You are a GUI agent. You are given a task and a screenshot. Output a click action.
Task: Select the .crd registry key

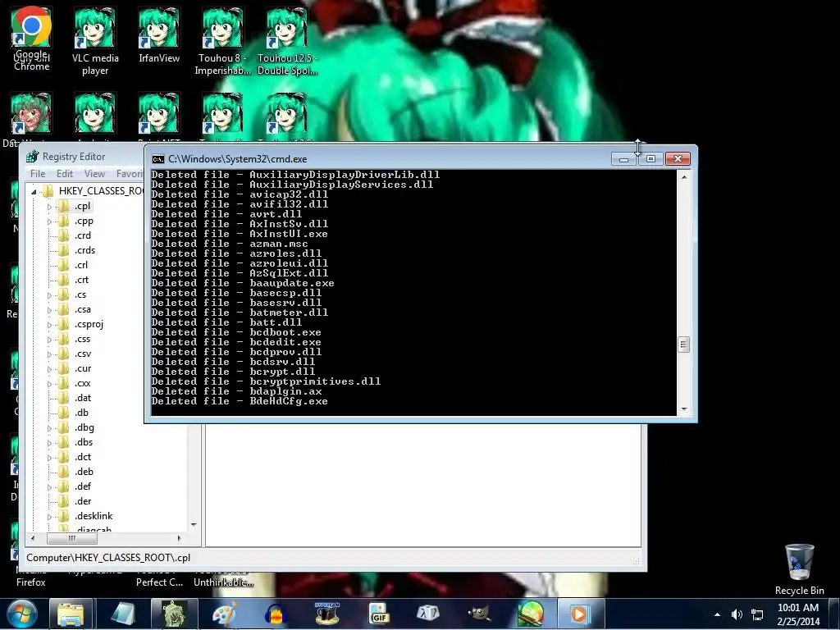tap(83, 235)
